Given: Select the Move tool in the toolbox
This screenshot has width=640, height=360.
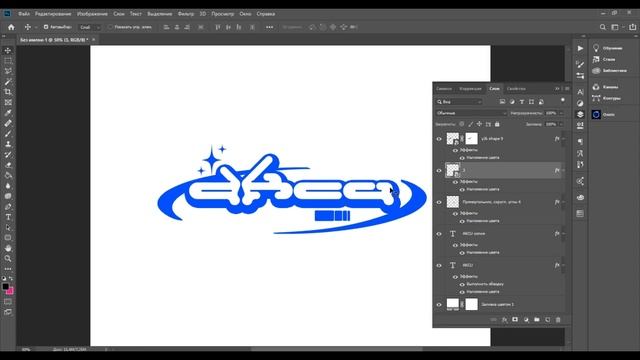Looking at the screenshot, I should click(8, 51).
